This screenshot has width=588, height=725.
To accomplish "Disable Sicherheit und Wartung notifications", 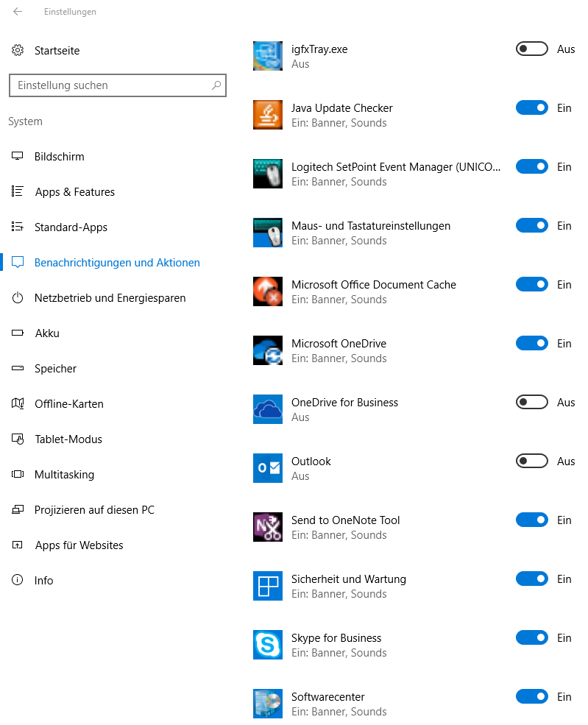I will coord(532,579).
